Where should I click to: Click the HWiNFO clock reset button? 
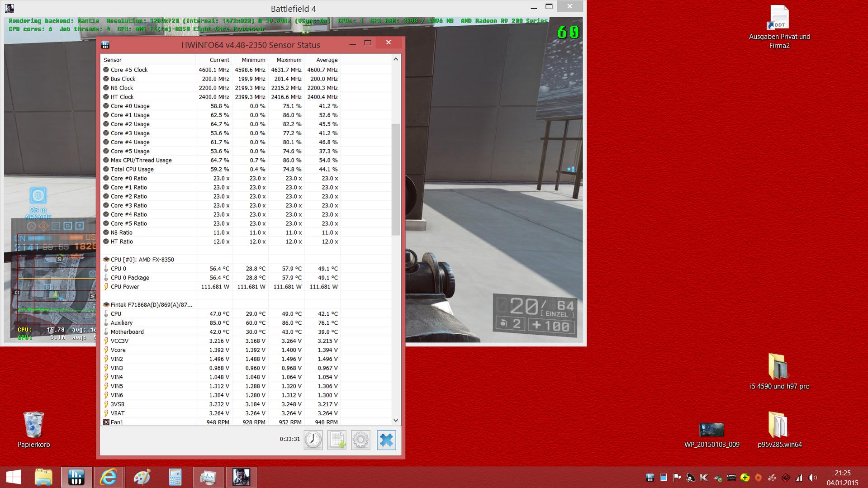(313, 440)
